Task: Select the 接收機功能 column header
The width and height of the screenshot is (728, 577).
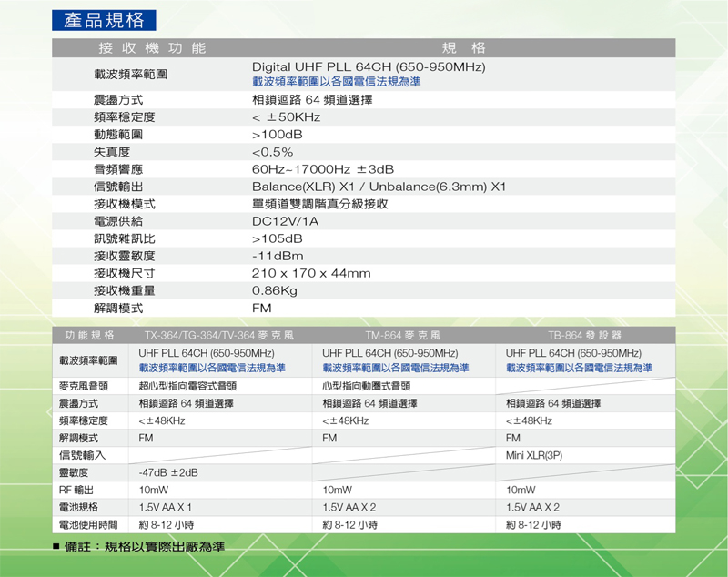Action: [x=152, y=48]
